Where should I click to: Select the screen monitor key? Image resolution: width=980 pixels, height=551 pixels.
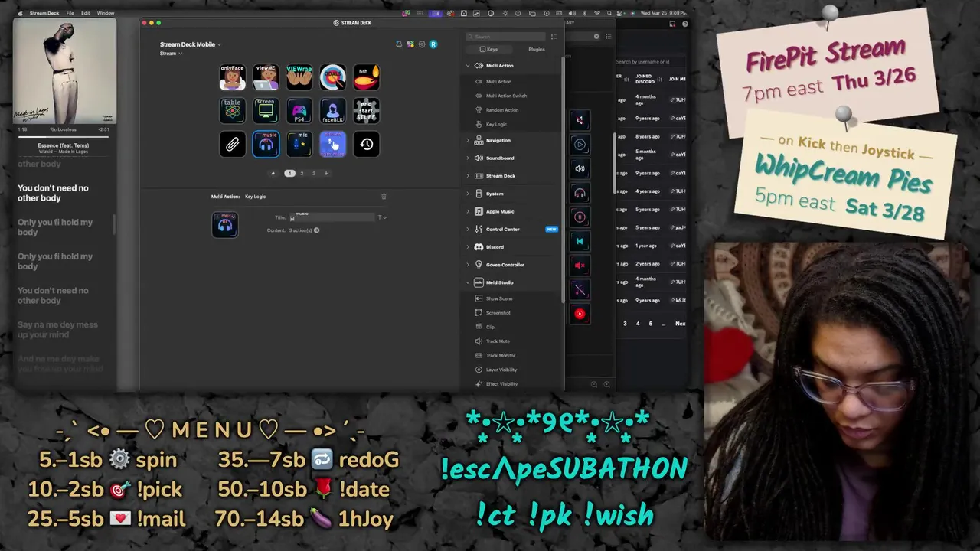(x=266, y=111)
